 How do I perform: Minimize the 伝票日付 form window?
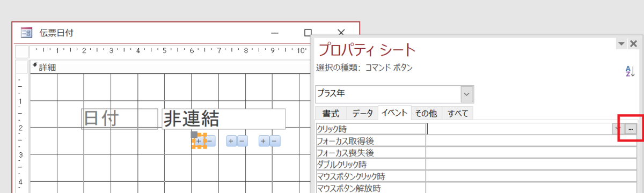click(x=275, y=33)
